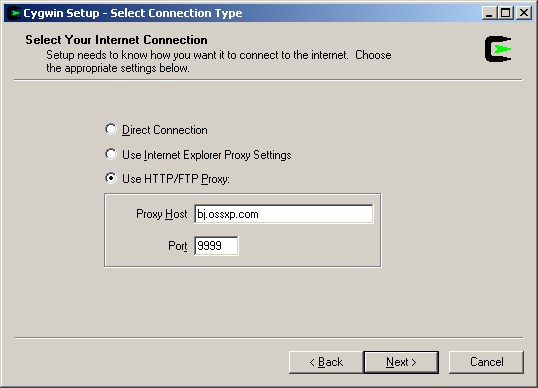Click into the Proxy Host field
Screen dimensions: 538x388
pos(284,214)
